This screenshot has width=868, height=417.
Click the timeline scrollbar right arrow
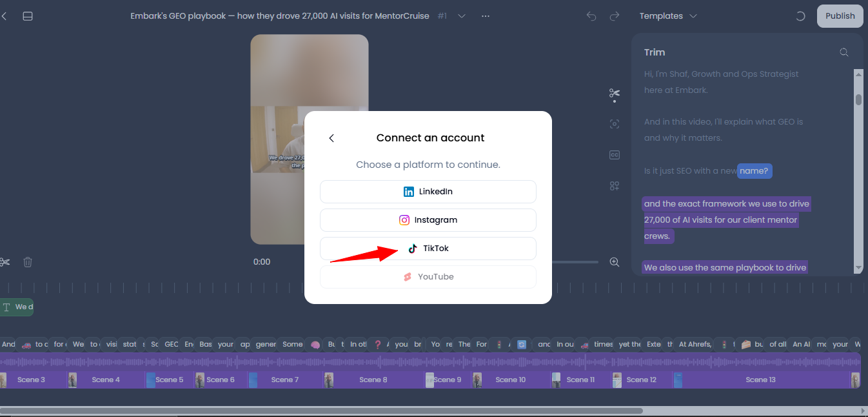point(863,411)
